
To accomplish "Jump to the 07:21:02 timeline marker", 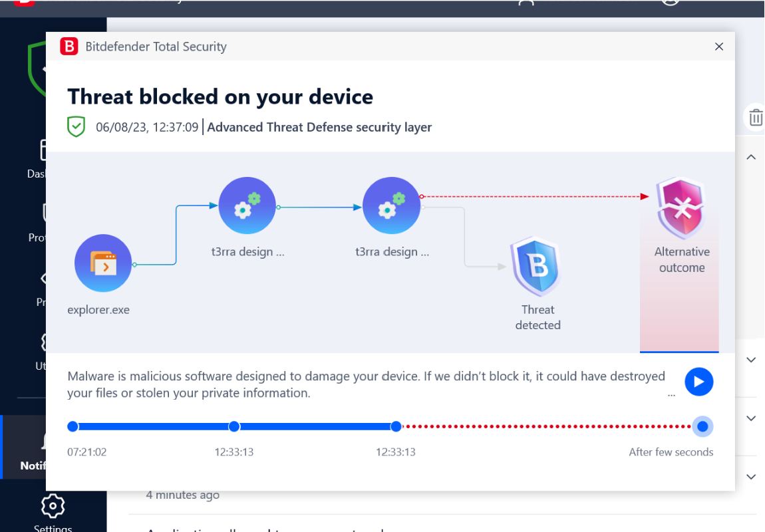I will (73, 427).
